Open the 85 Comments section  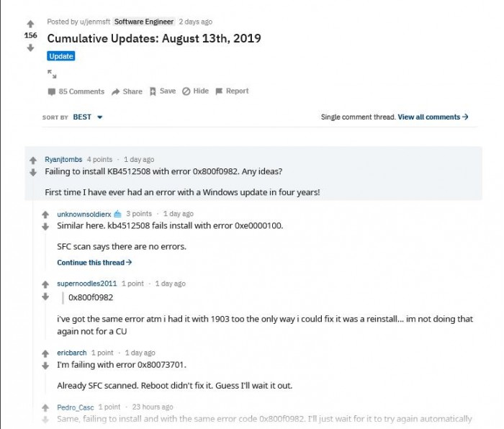[76, 91]
